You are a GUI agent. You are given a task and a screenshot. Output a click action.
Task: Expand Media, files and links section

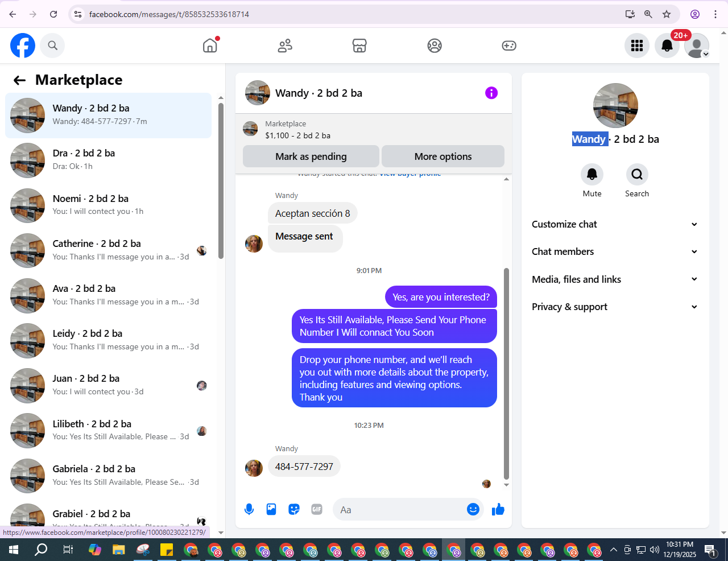[614, 279]
